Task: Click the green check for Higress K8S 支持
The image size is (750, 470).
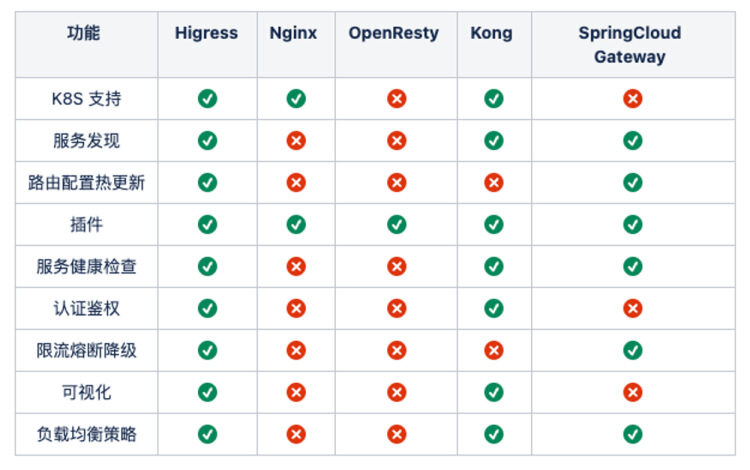Action: tap(207, 99)
